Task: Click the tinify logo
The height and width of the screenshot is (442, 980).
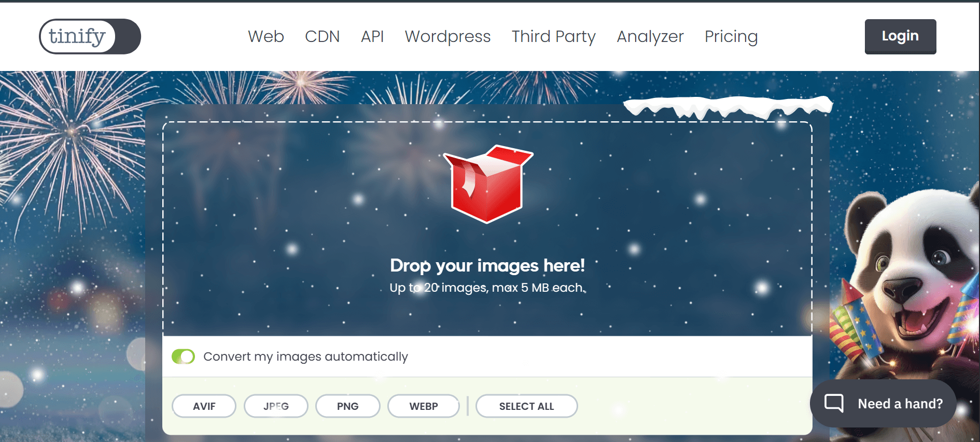Action: pyautogui.click(x=90, y=36)
